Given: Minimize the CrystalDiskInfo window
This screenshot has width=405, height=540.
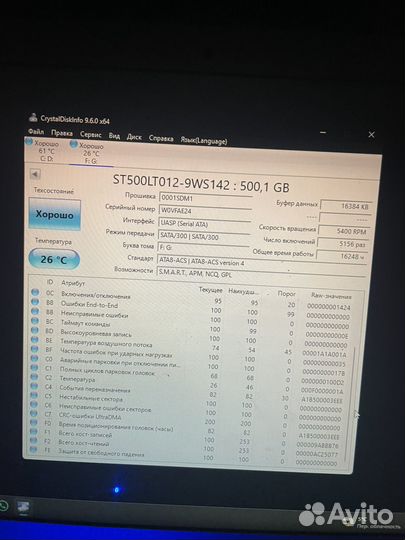Looking at the screenshot, I should 323,132.
